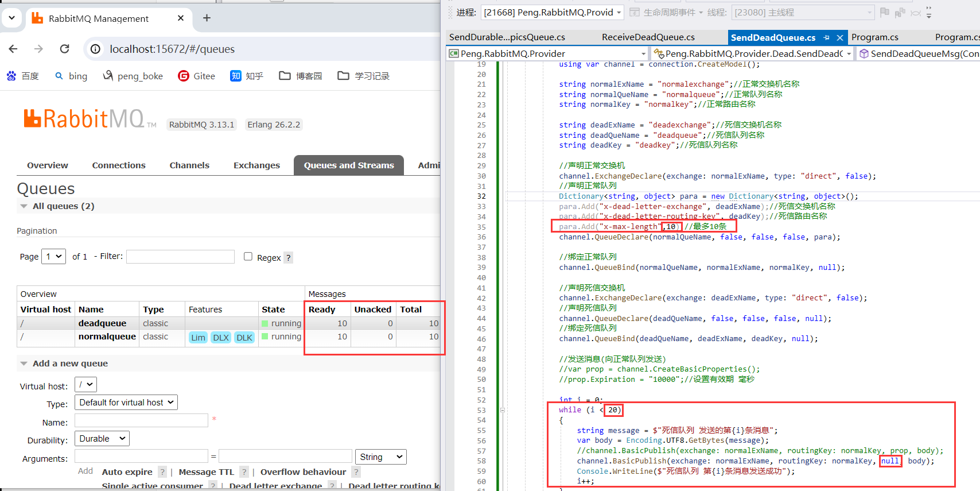Click the address bar URL localhost:15672

coord(172,49)
